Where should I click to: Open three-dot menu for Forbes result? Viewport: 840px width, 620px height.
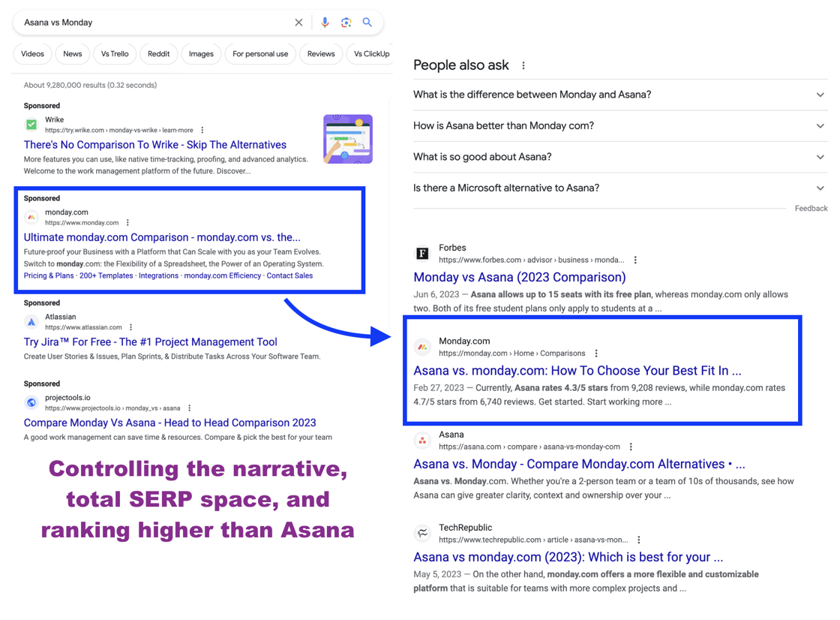point(635,260)
